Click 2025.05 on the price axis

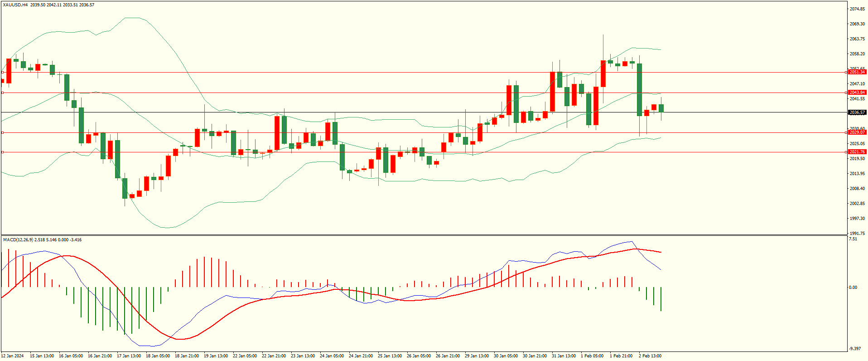coord(857,144)
